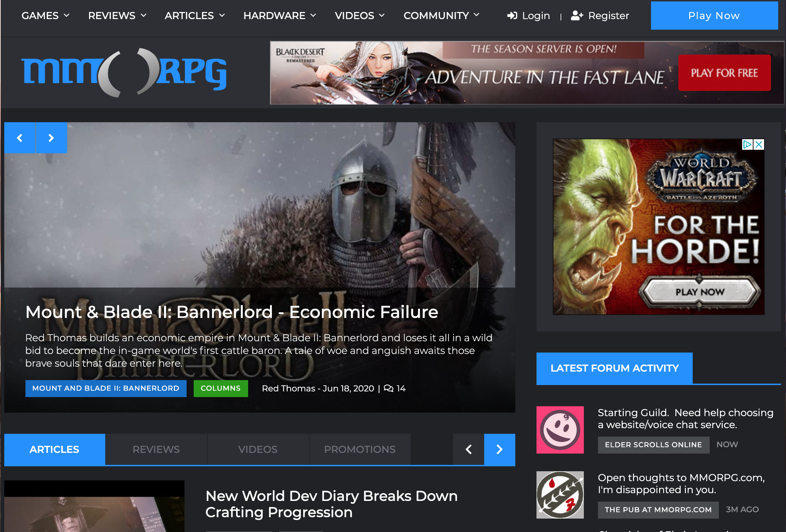The width and height of the screenshot is (786, 532).
Task: Click PLAY NOW on Warcraft ad
Action: 700,292
